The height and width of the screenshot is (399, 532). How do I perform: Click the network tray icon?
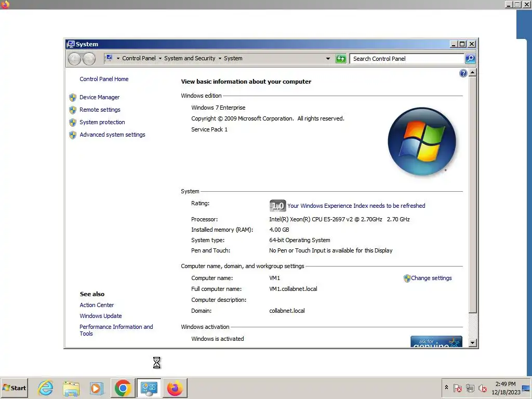tap(470, 388)
